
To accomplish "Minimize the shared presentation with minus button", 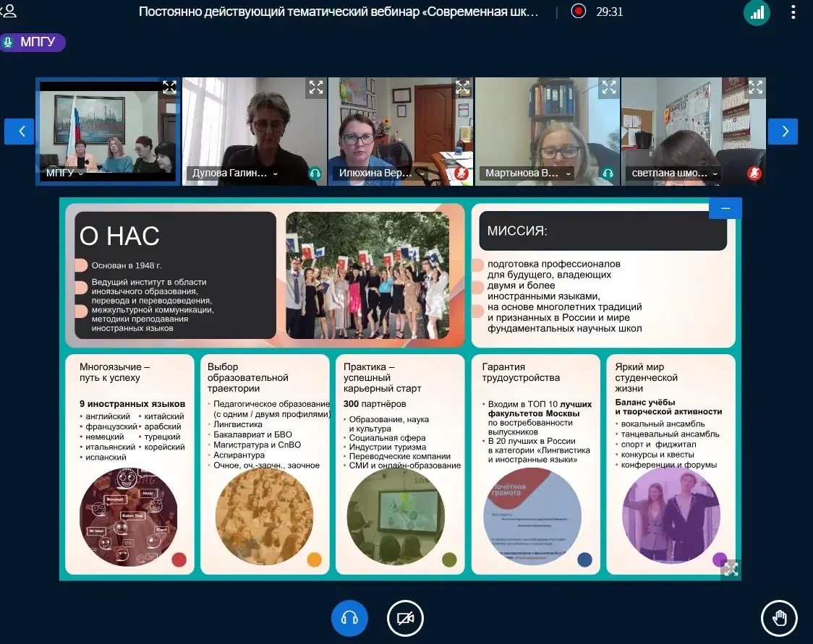I will 725,208.
